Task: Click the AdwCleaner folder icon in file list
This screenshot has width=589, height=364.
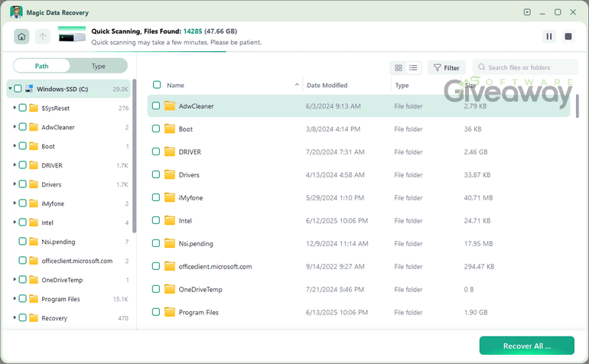Action: (170, 106)
